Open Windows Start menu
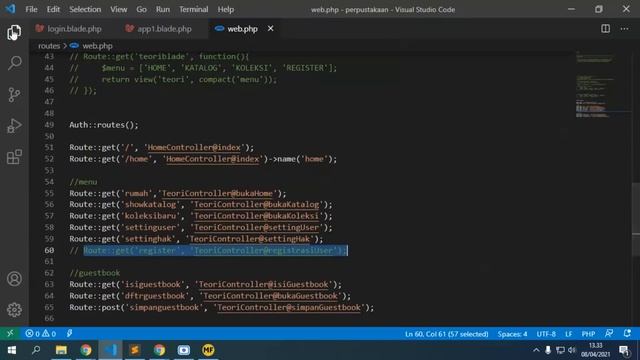Screen dimensions: 640x360 click(x=11, y=350)
